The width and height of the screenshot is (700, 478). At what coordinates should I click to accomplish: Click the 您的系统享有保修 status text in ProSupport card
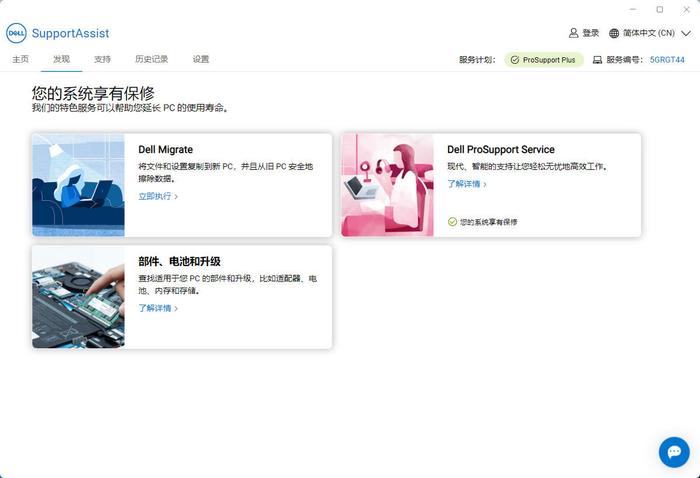point(488,222)
